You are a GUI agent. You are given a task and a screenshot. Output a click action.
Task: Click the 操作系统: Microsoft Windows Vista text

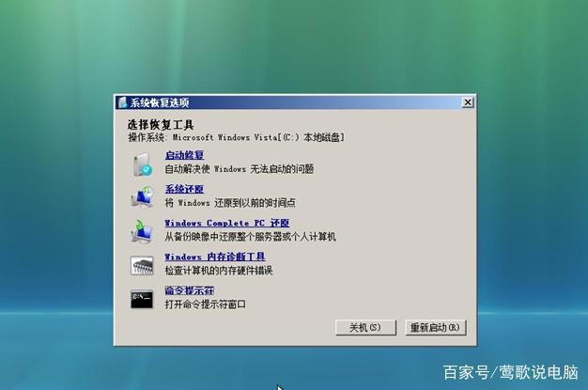(x=236, y=137)
